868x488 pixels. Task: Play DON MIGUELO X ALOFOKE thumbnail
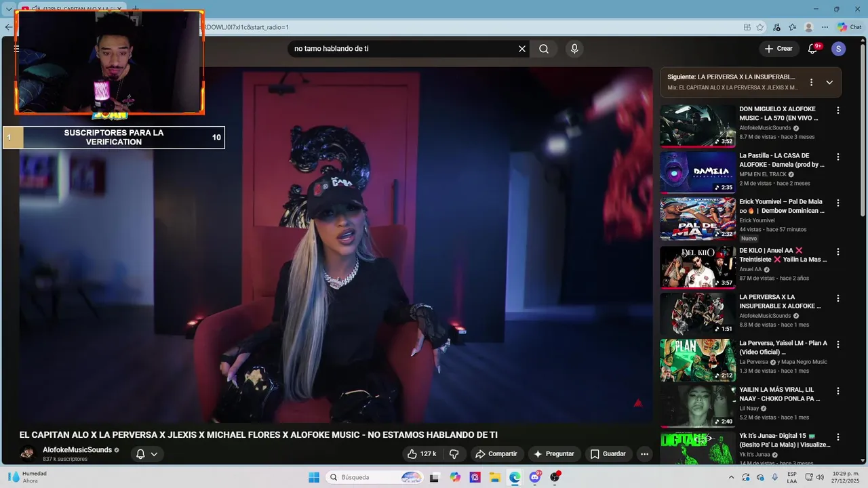pos(698,125)
